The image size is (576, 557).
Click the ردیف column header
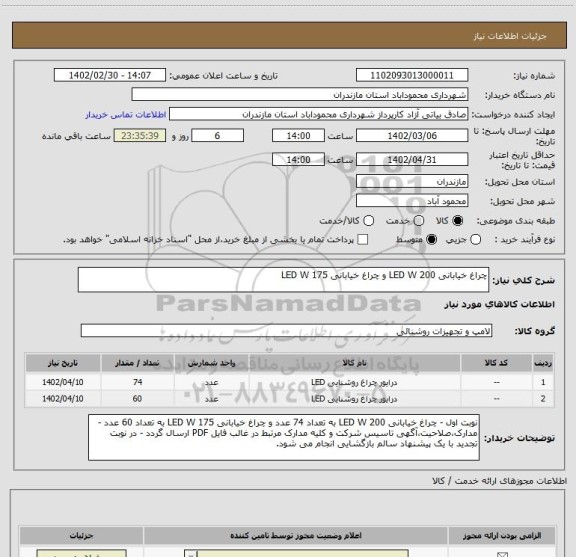click(543, 363)
